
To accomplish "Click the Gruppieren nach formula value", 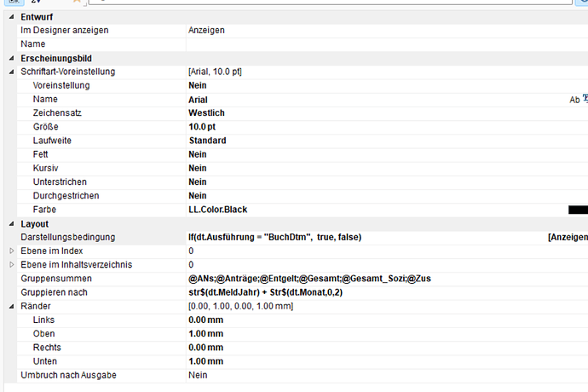I will click(x=266, y=292).
